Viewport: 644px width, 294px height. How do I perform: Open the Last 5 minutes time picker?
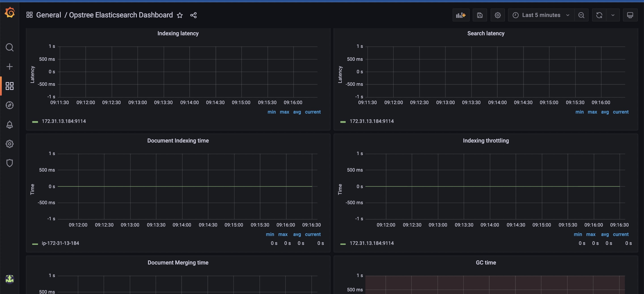[x=541, y=15]
